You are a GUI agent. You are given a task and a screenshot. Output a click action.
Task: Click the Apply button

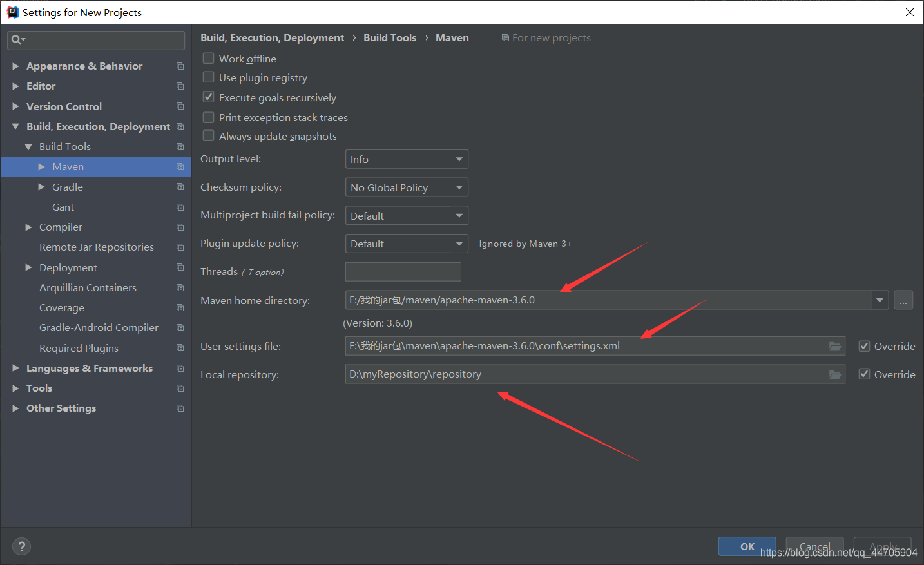(x=883, y=546)
